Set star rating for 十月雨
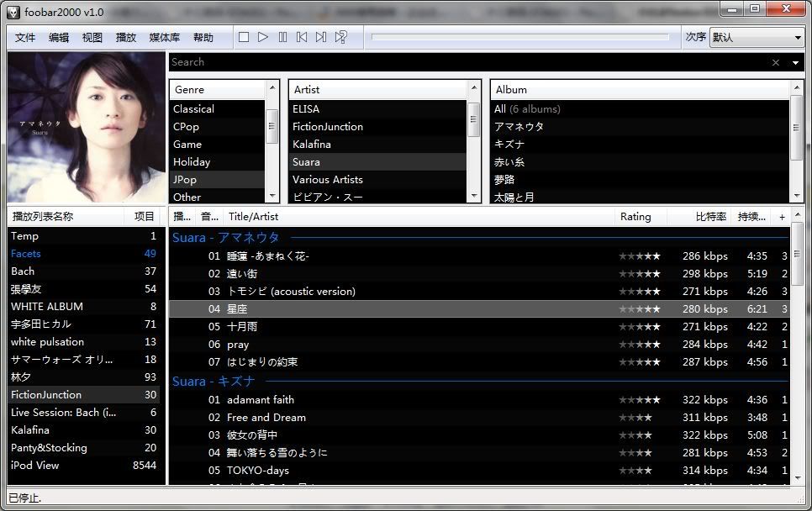 coord(640,327)
